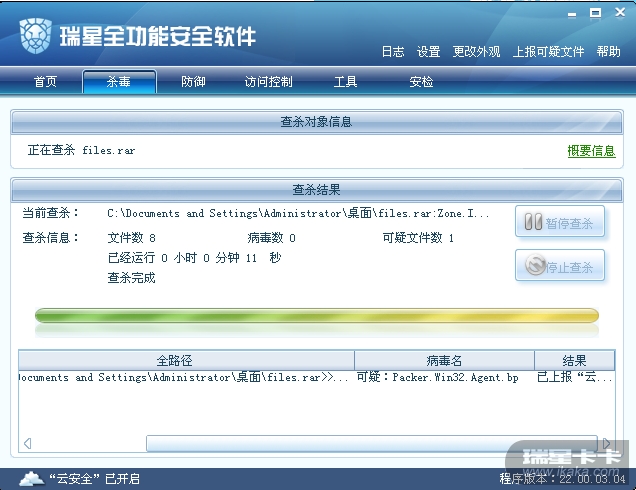Image resolution: width=636 pixels, height=490 pixels.
Task: Click the 当前查杀 label
Action: [x=50, y=213]
